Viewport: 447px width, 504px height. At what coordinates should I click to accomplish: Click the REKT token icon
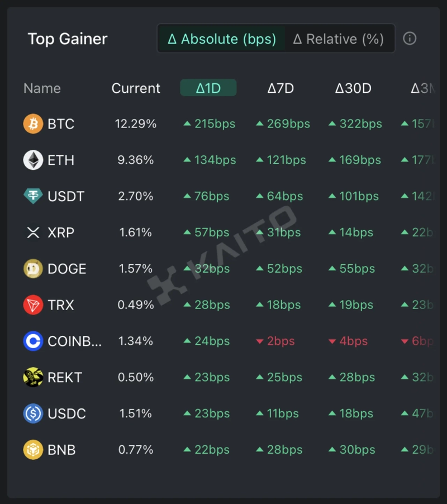point(33,377)
